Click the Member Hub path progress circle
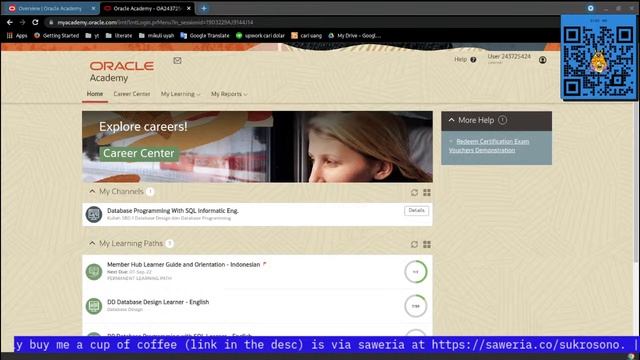This screenshot has width=640, height=360. pos(416,271)
